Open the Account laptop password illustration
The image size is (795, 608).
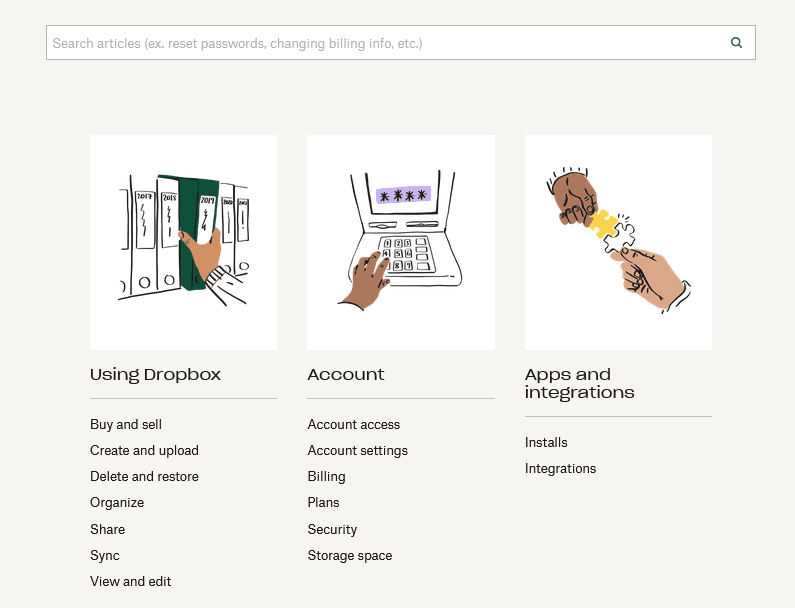point(401,242)
